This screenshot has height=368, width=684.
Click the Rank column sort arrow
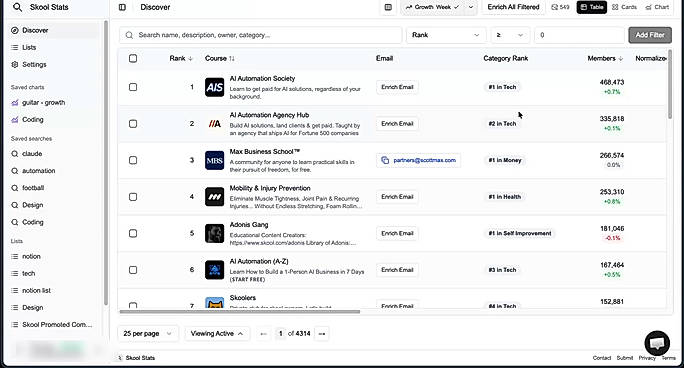coord(191,58)
